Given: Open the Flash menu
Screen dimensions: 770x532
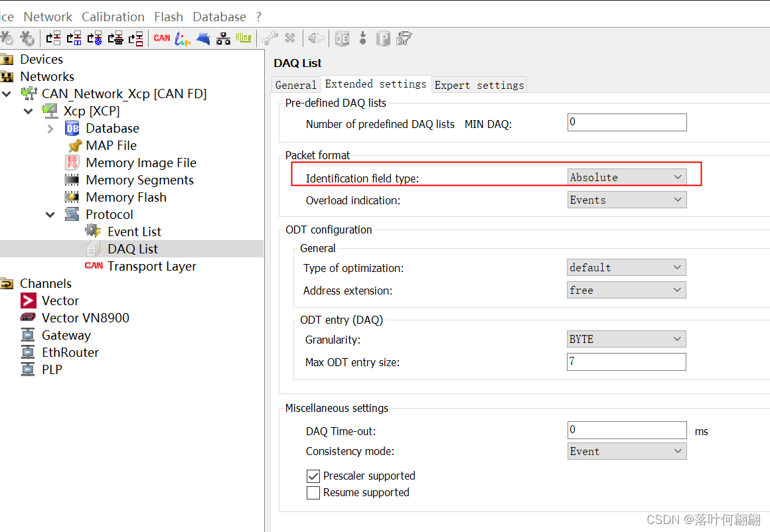Looking at the screenshot, I should [x=169, y=17].
